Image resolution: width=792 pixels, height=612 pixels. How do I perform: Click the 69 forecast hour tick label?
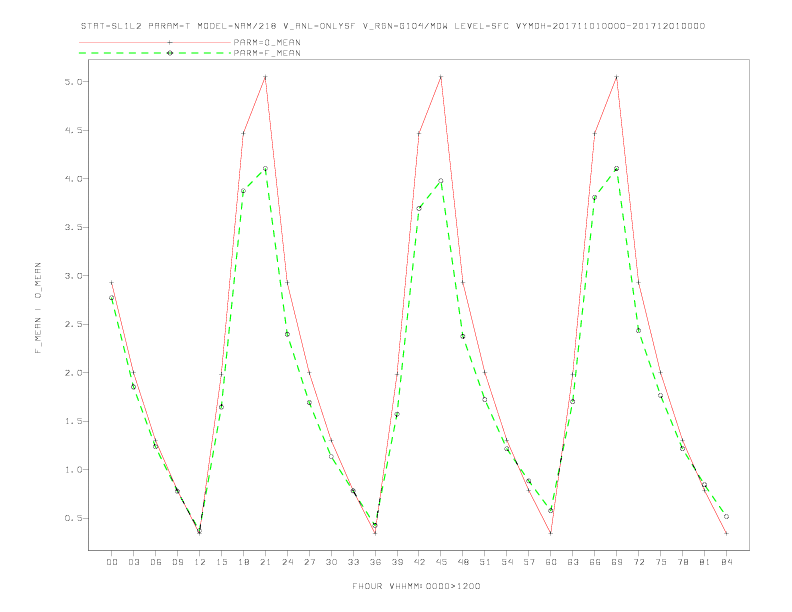point(617,562)
